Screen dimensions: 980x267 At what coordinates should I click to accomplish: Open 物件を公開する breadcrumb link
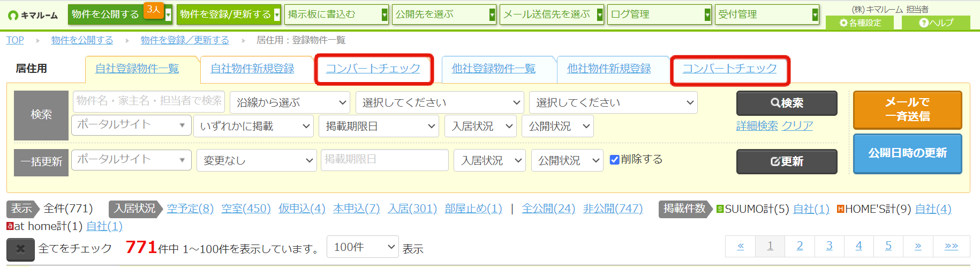click(x=82, y=40)
